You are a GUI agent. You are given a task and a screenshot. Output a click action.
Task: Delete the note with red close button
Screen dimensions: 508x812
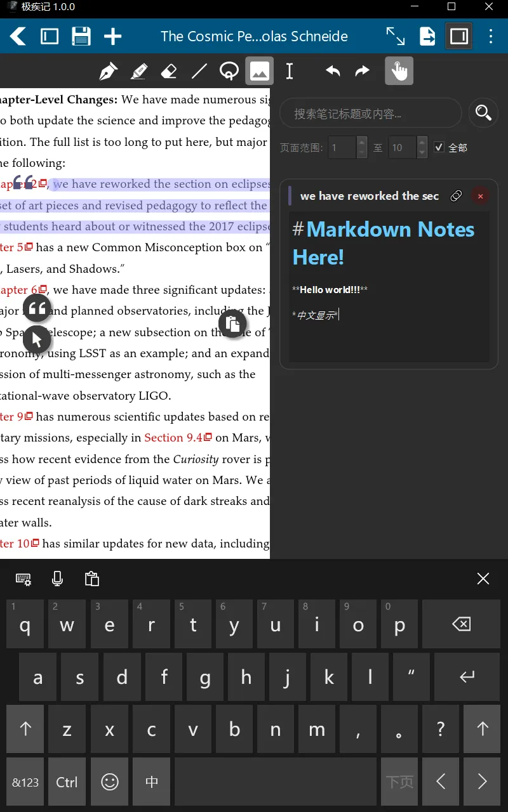[x=480, y=196]
